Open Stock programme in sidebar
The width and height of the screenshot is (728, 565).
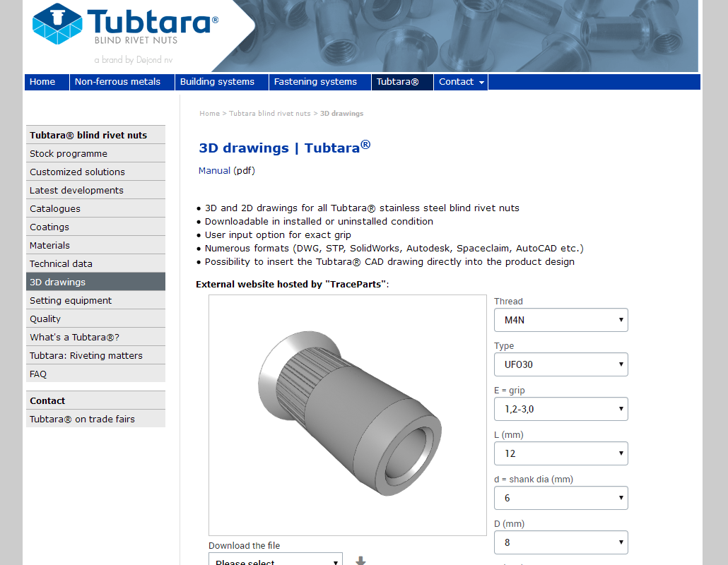[69, 153]
